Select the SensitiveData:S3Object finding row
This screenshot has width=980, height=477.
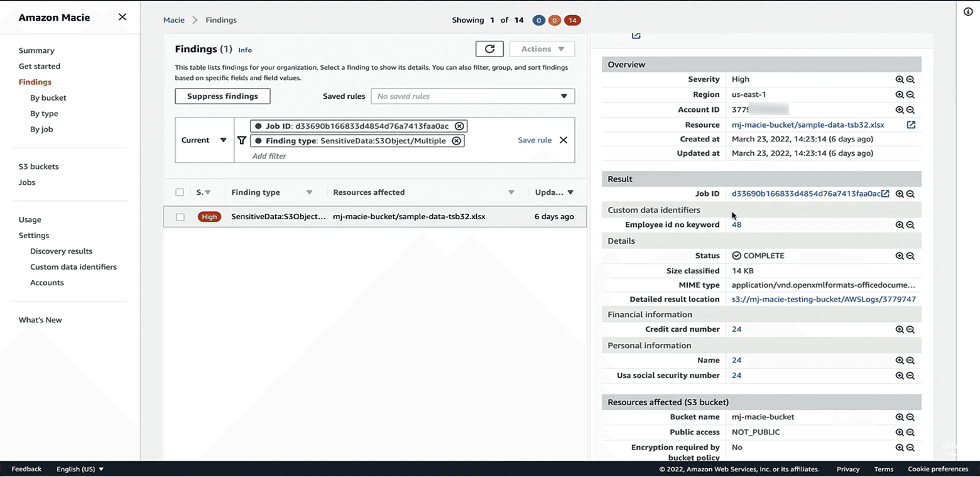(x=374, y=217)
